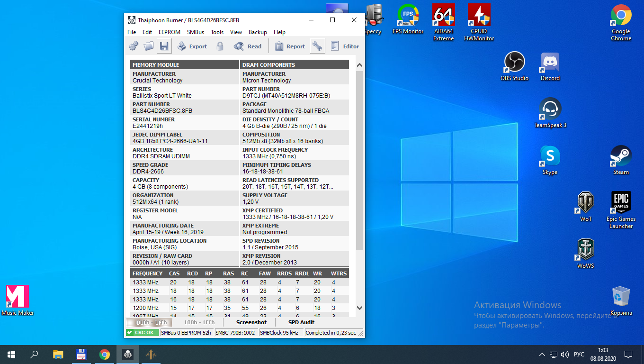
Task: Open the Tools menu
Action: click(x=217, y=32)
